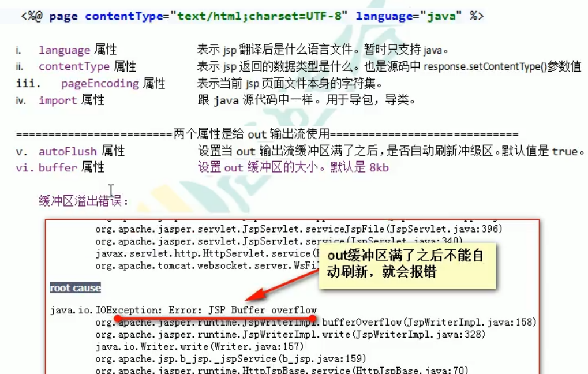
Task: Select the "autoFlush 属性" list item
Action: coord(81,151)
